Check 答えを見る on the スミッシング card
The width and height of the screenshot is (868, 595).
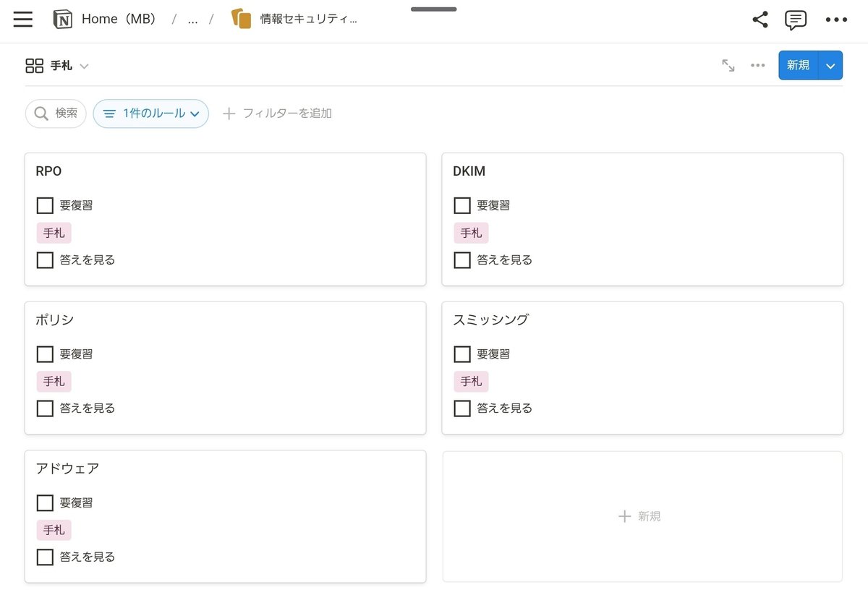(462, 408)
